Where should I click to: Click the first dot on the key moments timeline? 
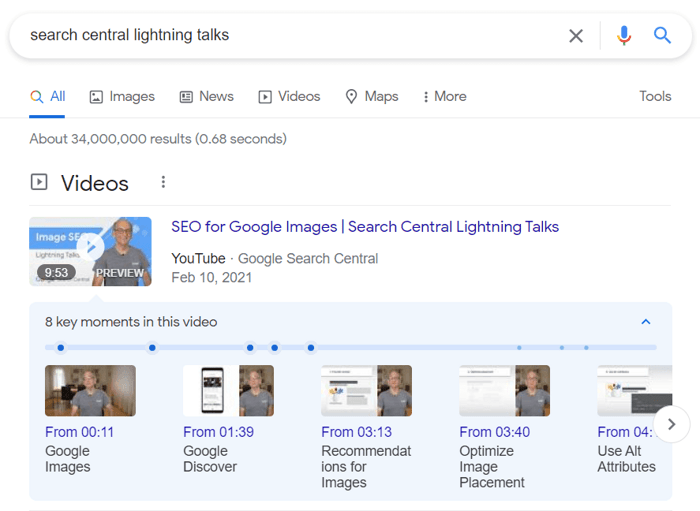(x=61, y=348)
